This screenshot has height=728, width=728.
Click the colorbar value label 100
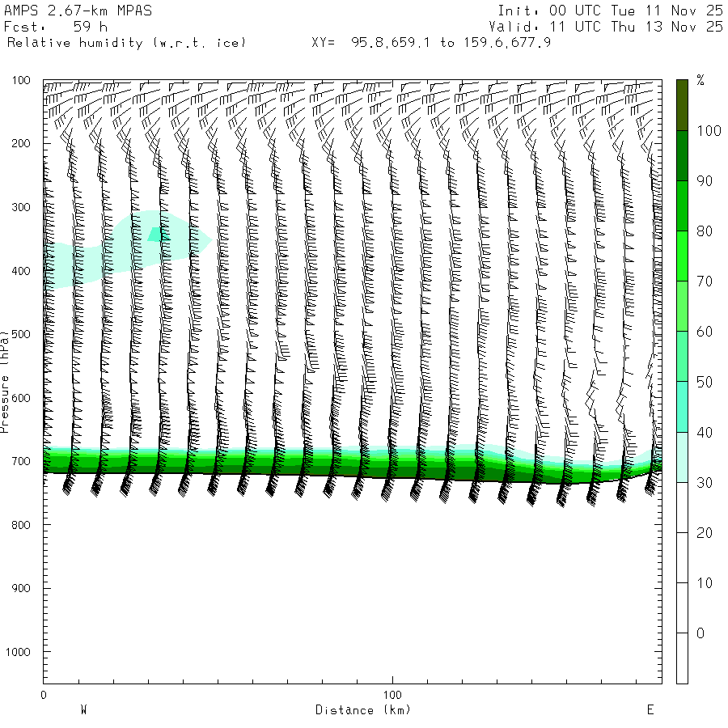(709, 131)
